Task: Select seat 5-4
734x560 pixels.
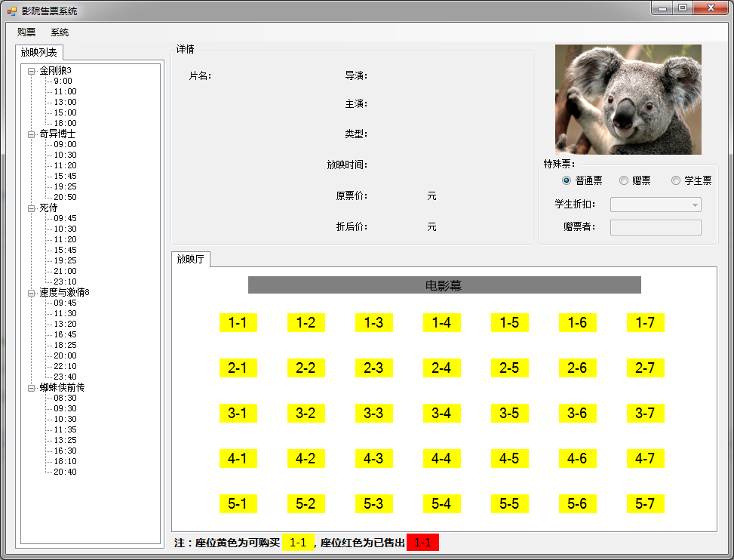Action: coord(441,504)
